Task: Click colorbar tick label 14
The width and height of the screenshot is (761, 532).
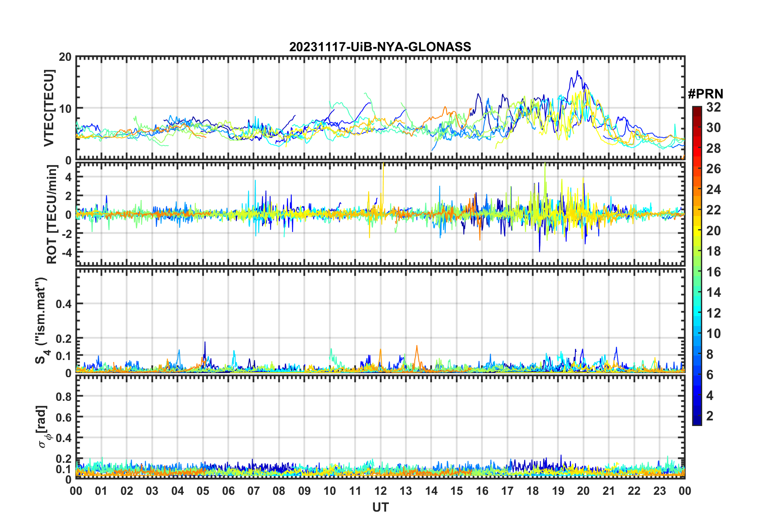Action: [713, 292]
